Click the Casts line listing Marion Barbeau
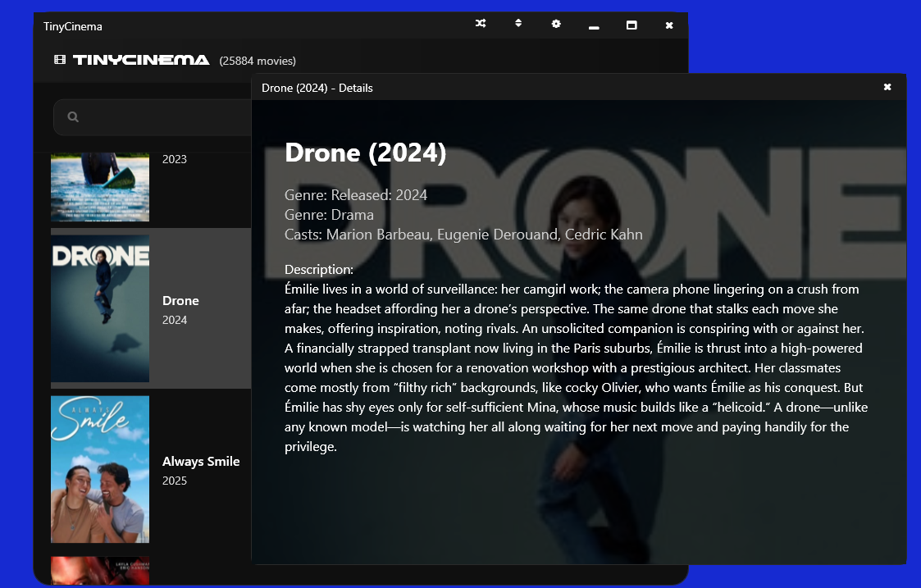The height and width of the screenshot is (588, 921). click(x=463, y=235)
